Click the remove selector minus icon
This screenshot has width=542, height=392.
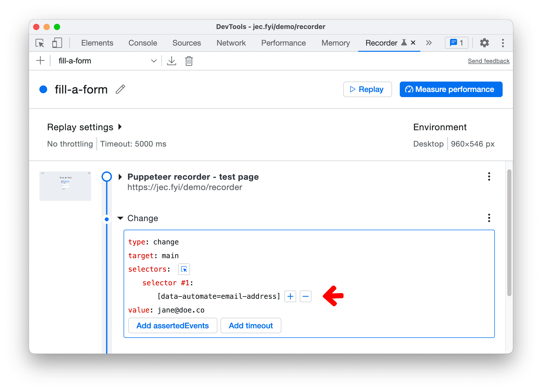click(306, 296)
